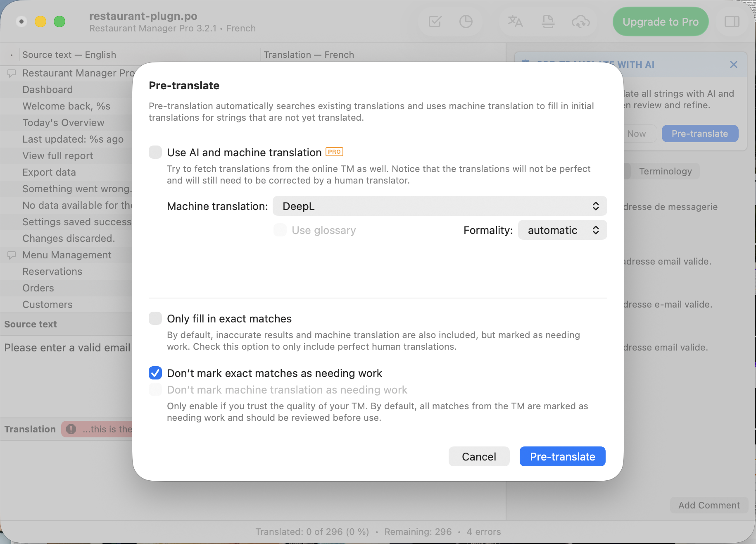Viewport: 756px width, 544px height.
Task: Click comment icon next to Menu Management
Action: [x=12, y=255]
